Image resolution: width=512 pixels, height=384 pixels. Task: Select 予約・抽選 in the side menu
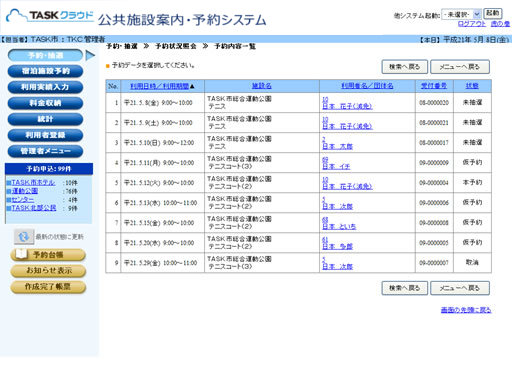(x=45, y=55)
